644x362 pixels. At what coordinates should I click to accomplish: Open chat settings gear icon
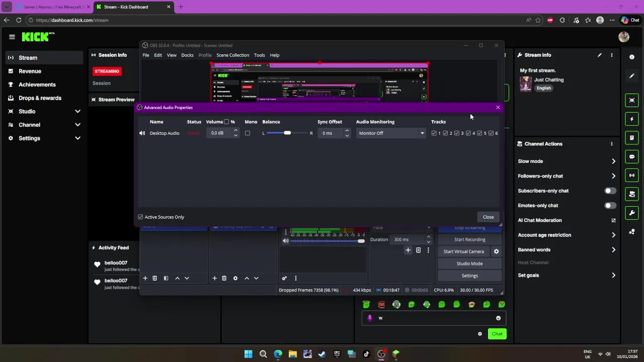coord(479,334)
